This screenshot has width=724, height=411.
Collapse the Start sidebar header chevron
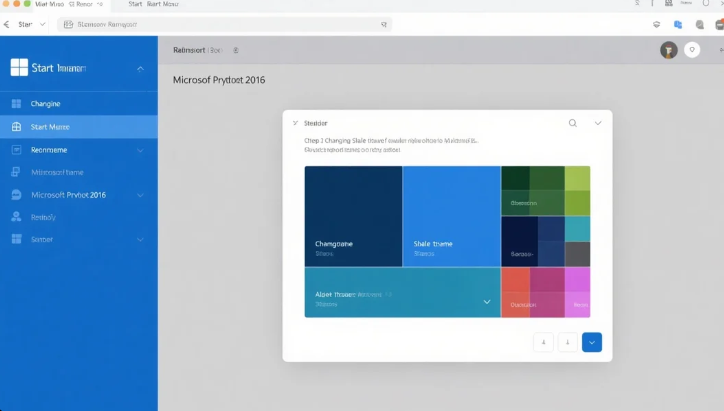[x=140, y=69]
